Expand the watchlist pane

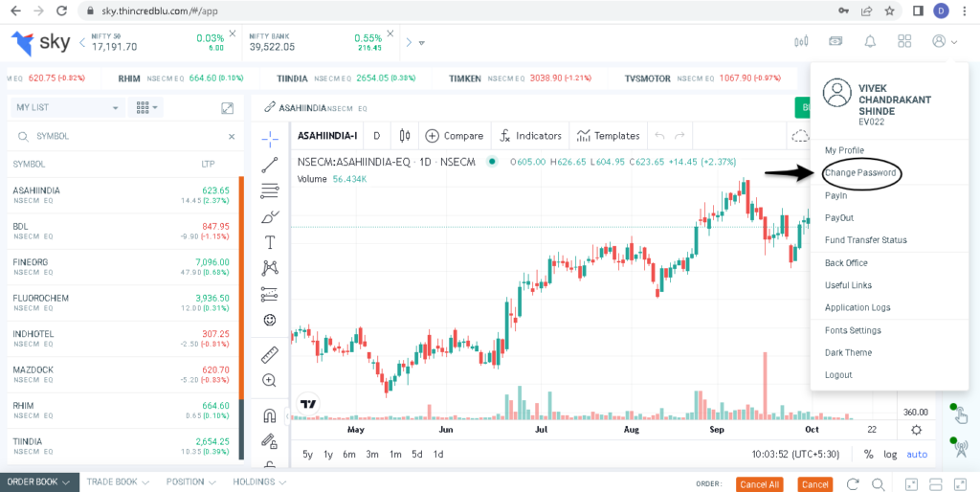click(x=228, y=107)
